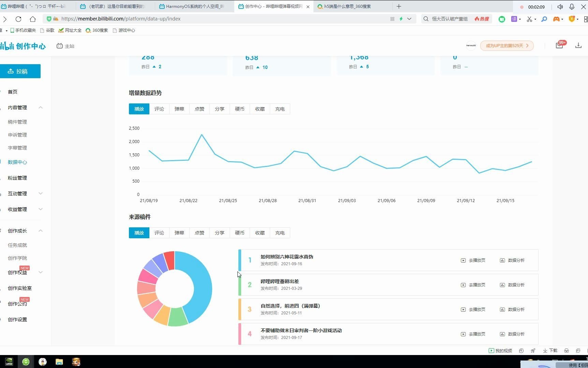The height and width of the screenshot is (368, 588).
Task: Open 手机收藏夹 bookmark
Action: (23, 30)
